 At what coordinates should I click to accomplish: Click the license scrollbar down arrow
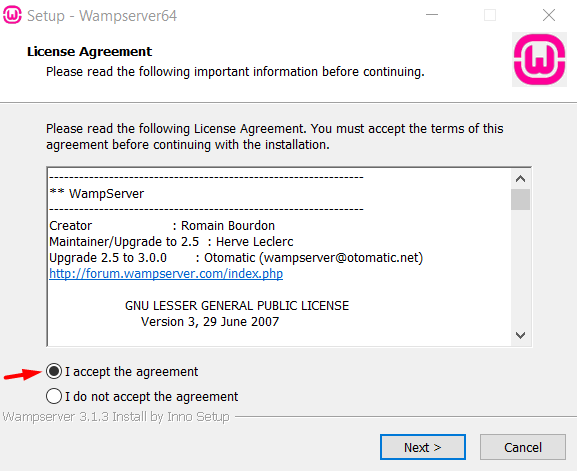coord(520,335)
